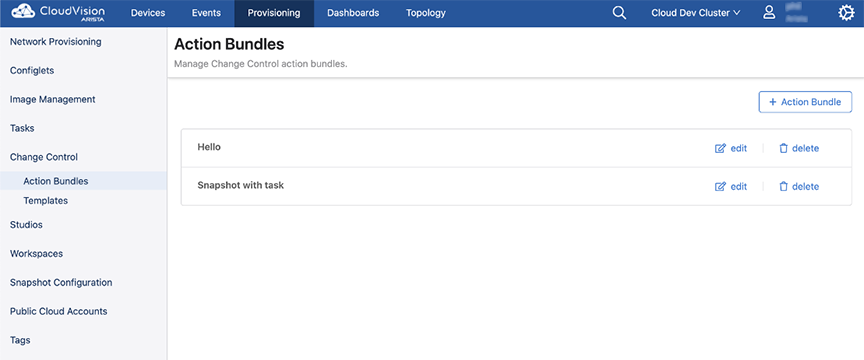Viewport: 864px width, 360px height.
Task: Click the edit pencil icon for Hello
Action: click(x=720, y=148)
